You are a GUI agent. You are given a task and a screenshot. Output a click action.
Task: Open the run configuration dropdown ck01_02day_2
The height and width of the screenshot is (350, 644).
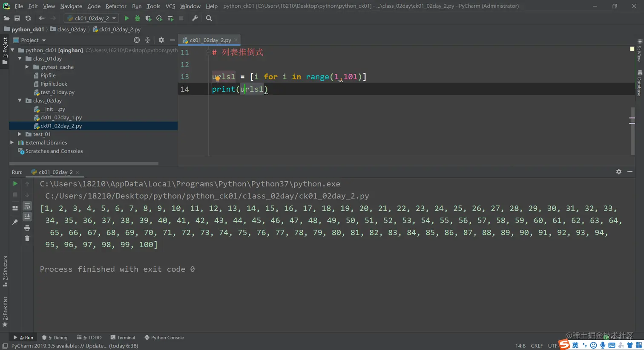point(91,18)
